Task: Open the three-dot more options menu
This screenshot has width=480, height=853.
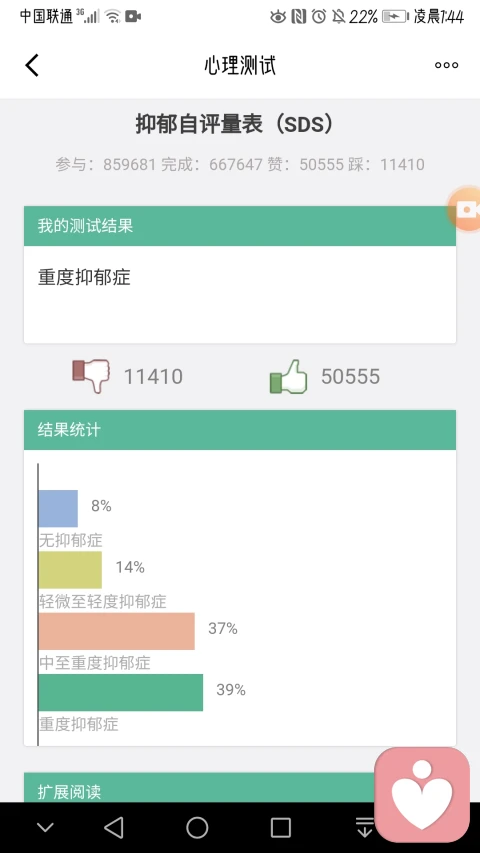Action: [446, 65]
